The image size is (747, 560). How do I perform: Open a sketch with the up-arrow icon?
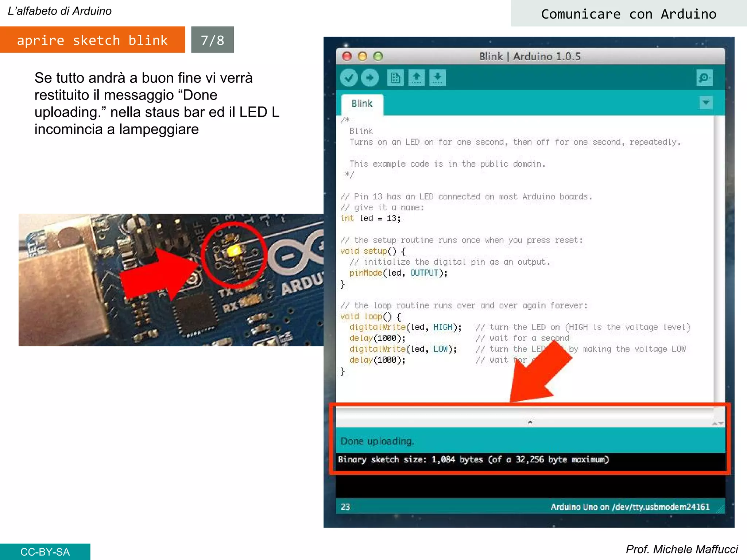[417, 78]
